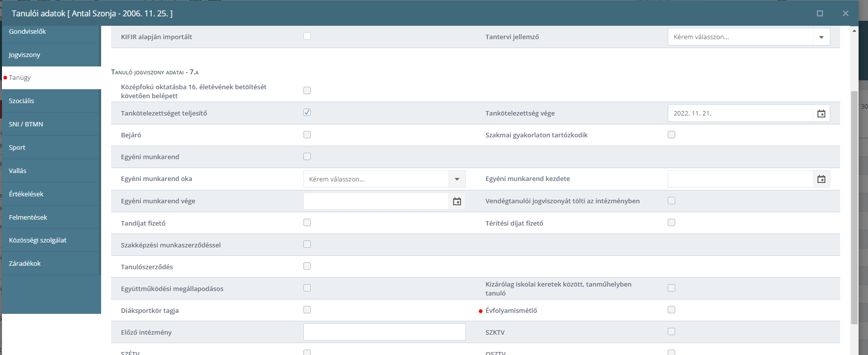Expand the Egyéni munkarend oka dropdown arrow
868x355 pixels.
[457, 179]
